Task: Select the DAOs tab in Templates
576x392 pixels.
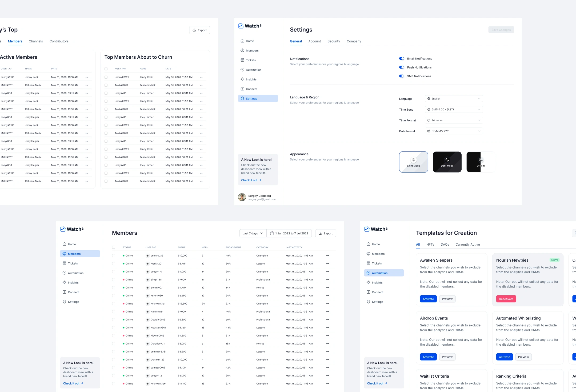Action: click(445, 245)
